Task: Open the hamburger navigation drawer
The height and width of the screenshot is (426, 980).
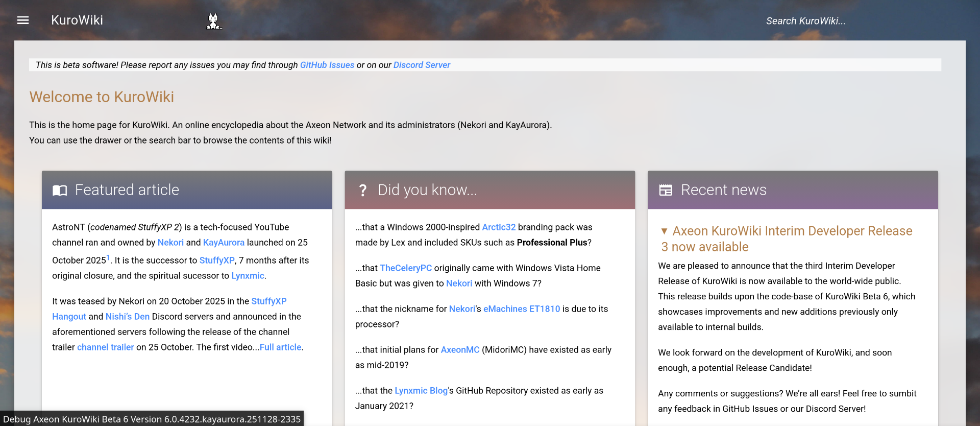Action: [x=23, y=20]
